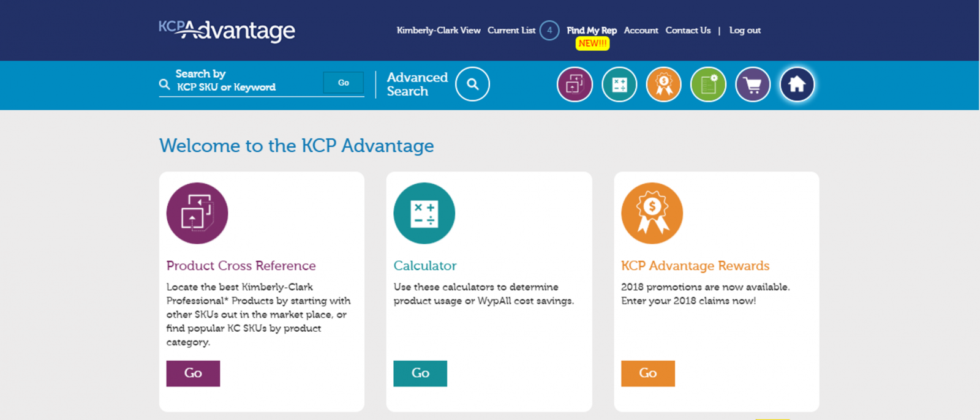Image resolution: width=980 pixels, height=420 pixels.
Task: Click the KCP Advantage logo
Action: (x=227, y=30)
